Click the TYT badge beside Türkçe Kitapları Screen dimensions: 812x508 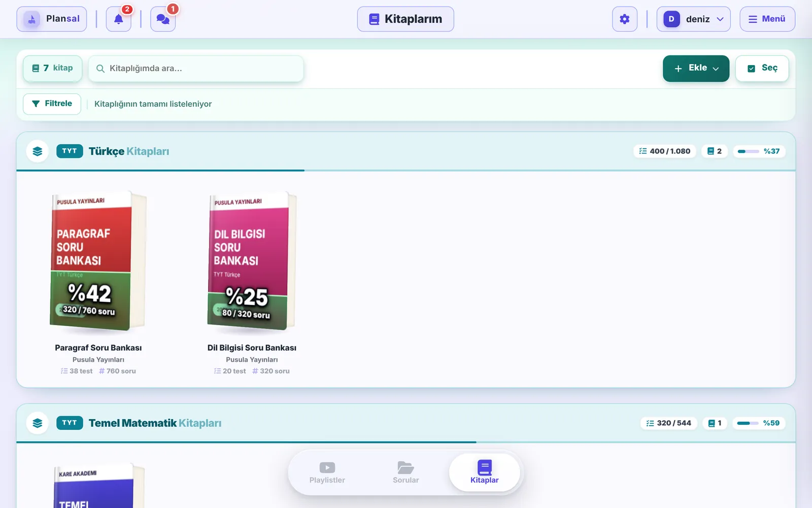click(x=70, y=151)
